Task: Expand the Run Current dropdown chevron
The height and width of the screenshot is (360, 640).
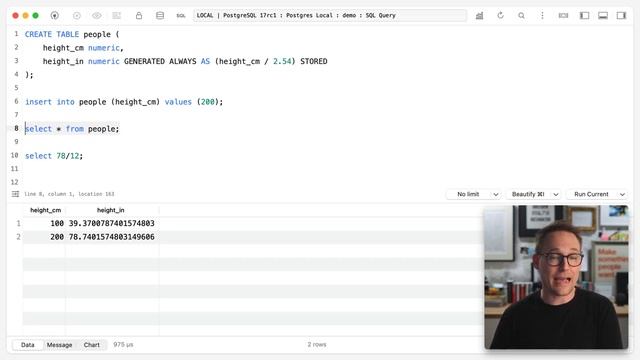Action: (622, 194)
